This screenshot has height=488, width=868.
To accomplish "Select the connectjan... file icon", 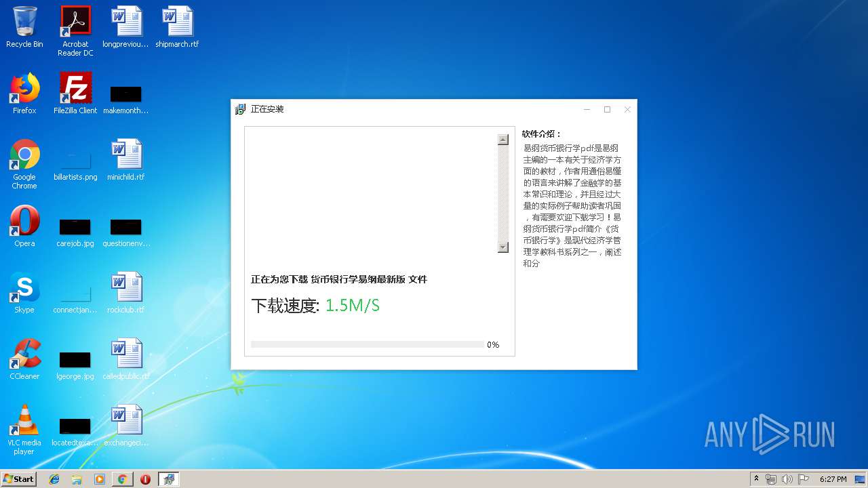I will click(75, 298).
